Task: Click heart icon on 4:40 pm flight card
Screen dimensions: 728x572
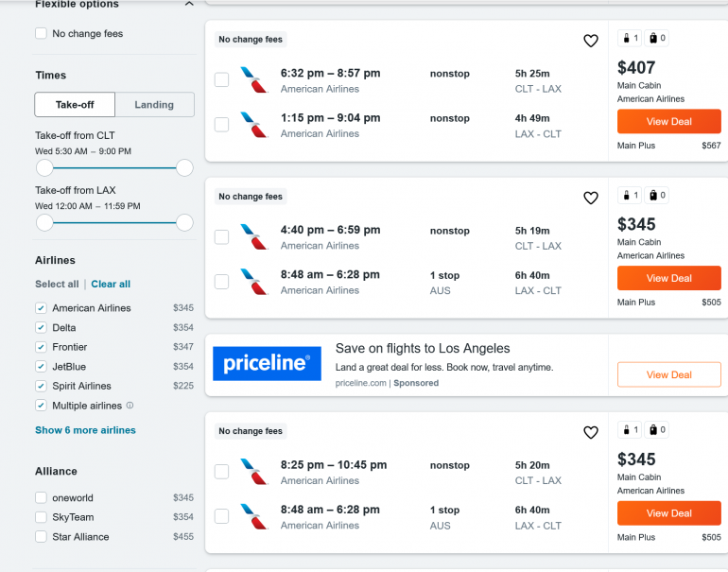Action: pyautogui.click(x=591, y=198)
